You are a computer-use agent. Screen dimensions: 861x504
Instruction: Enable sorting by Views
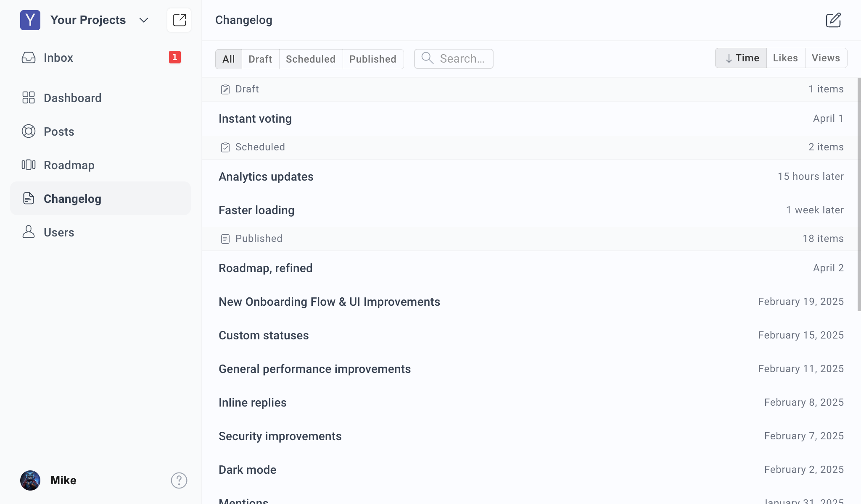point(825,58)
